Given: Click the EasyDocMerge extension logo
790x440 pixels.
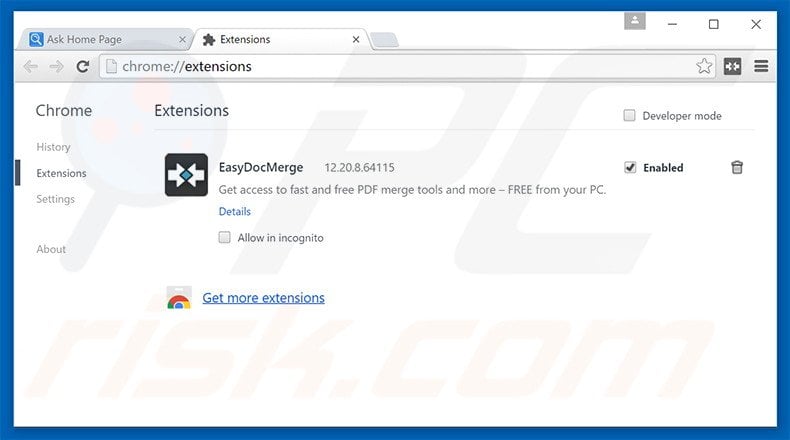Looking at the screenshot, I should [186, 175].
